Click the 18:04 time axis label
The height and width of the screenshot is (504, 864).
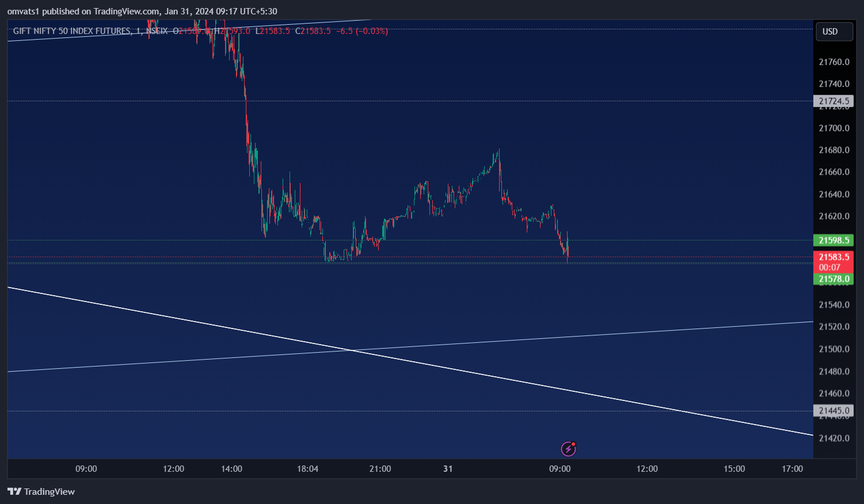(307, 469)
